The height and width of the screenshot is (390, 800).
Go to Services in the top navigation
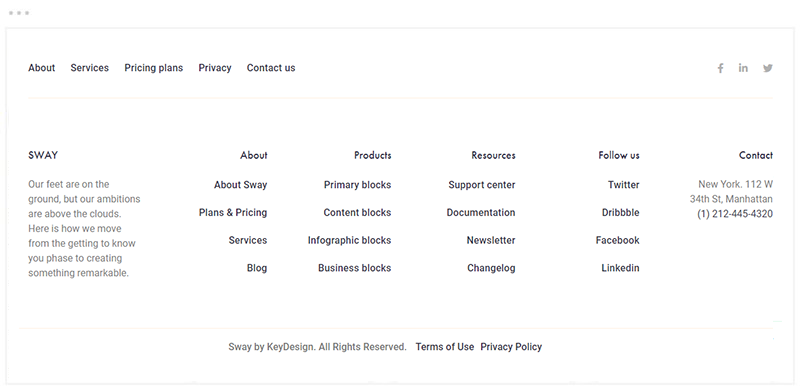(89, 68)
